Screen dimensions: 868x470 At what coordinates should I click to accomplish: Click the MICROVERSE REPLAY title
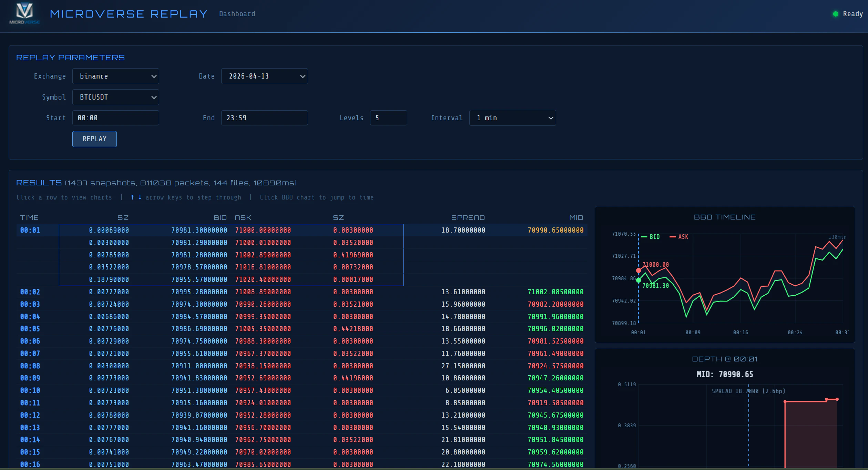[x=129, y=14]
